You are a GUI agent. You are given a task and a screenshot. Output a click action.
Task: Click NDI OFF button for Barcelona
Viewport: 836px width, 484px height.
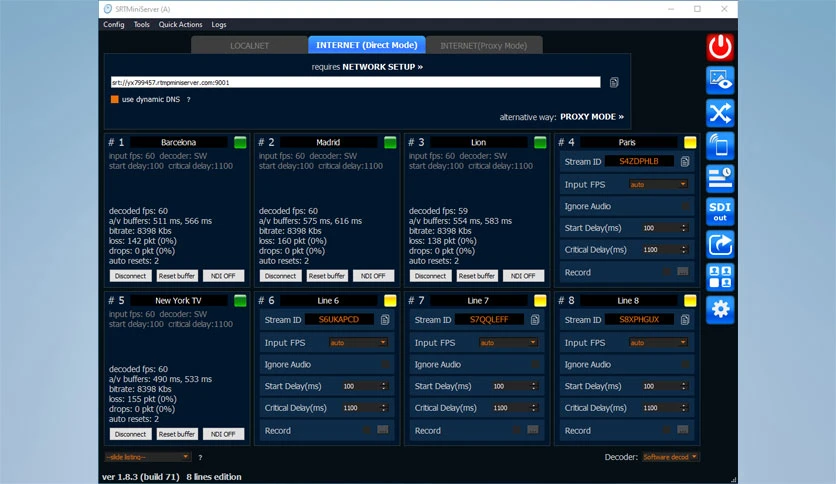pyautogui.click(x=223, y=276)
